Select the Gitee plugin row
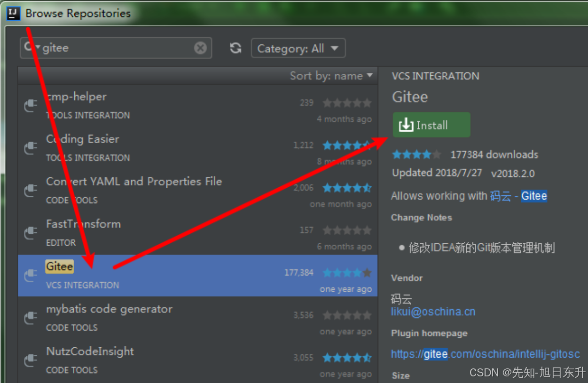The image size is (588, 383). [x=197, y=275]
